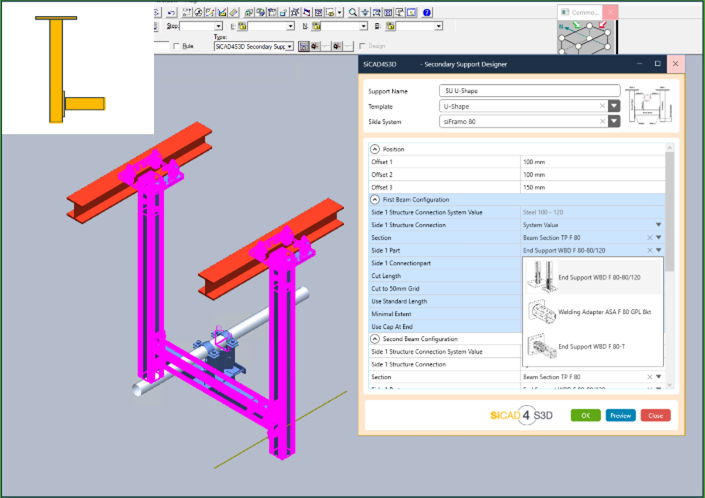
Task: Click the magnifier zoom icon in toolbar
Action: [x=353, y=13]
